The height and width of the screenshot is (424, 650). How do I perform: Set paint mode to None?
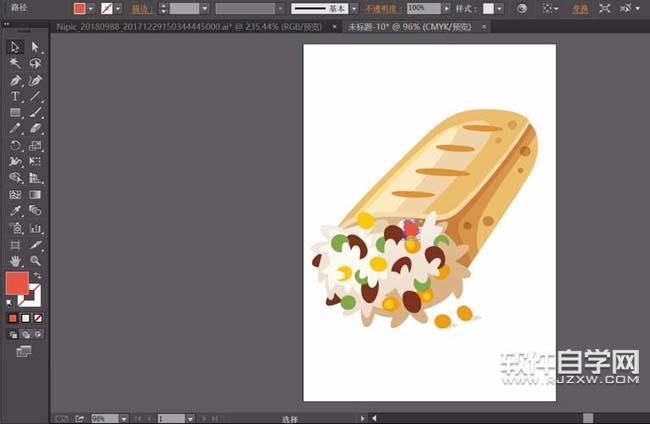[38, 318]
